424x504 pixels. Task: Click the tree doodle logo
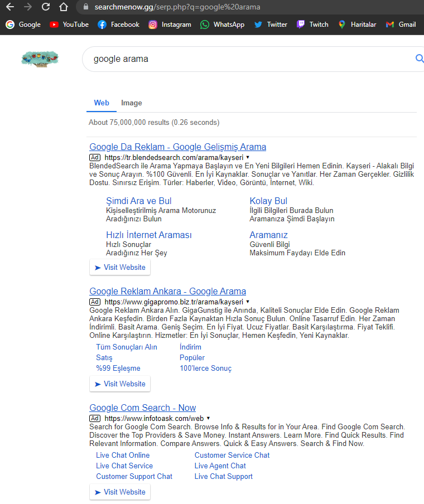[40, 59]
